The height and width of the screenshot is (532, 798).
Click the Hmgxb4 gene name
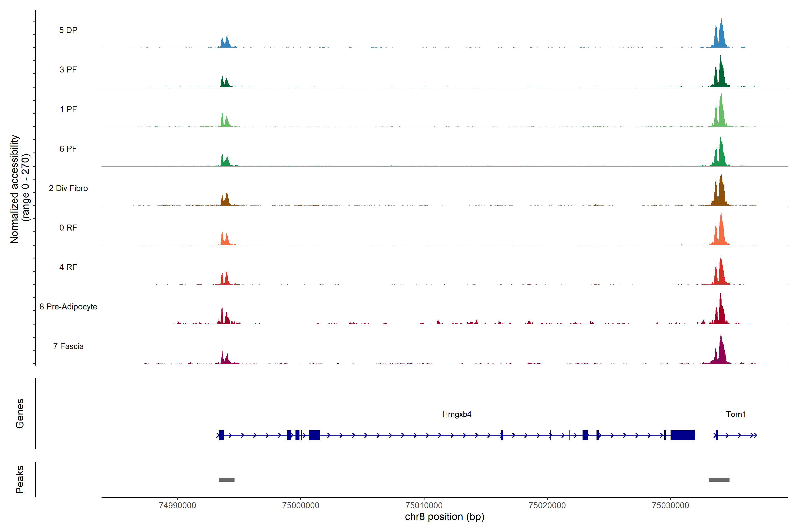[457, 414]
